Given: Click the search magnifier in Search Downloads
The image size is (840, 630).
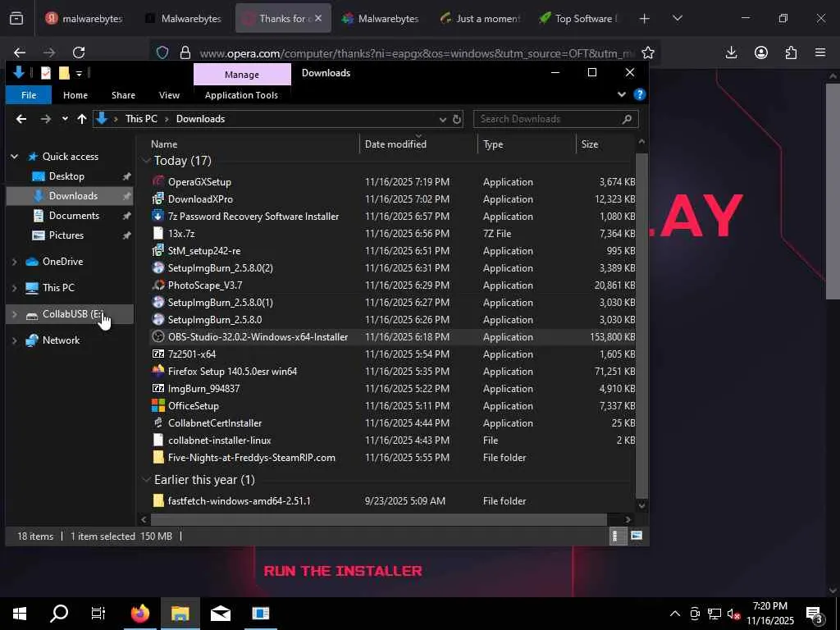Looking at the screenshot, I should [x=627, y=119].
